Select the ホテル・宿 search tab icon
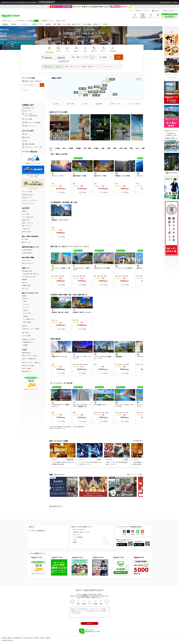Screen dimensions: 179x644 tap(49, 48)
